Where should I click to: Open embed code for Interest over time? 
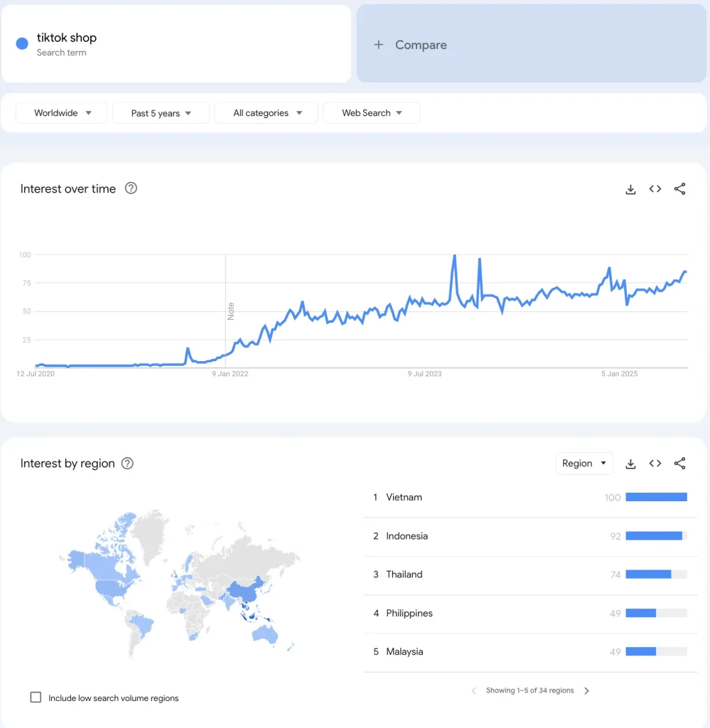tap(655, 189)
